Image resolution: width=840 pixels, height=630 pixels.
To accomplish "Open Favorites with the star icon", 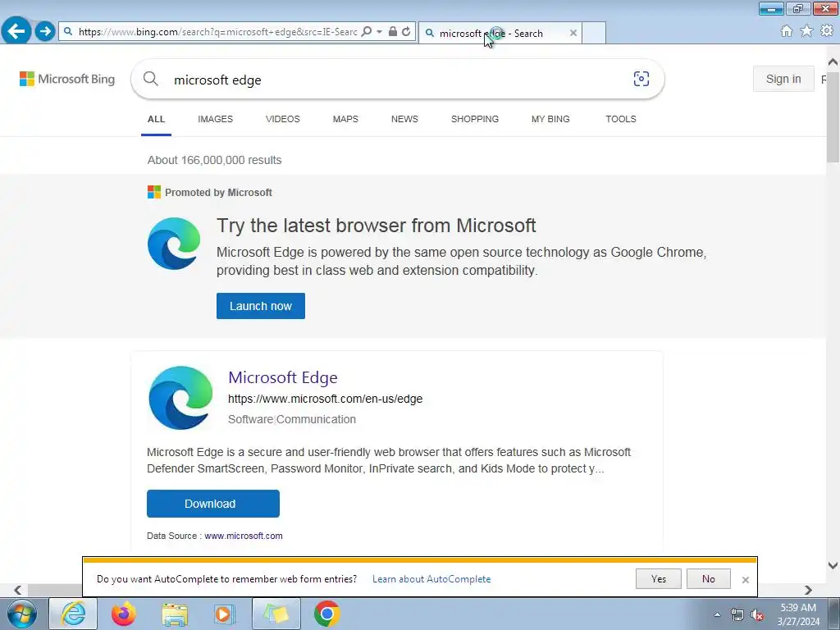I will click(x=806, y=31).
